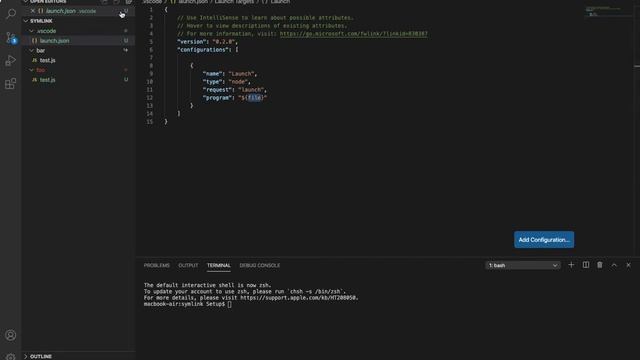Click the support.apple.com link in the terminal
Viewport: 640px width, 360px height.
(x=299, y=298)
